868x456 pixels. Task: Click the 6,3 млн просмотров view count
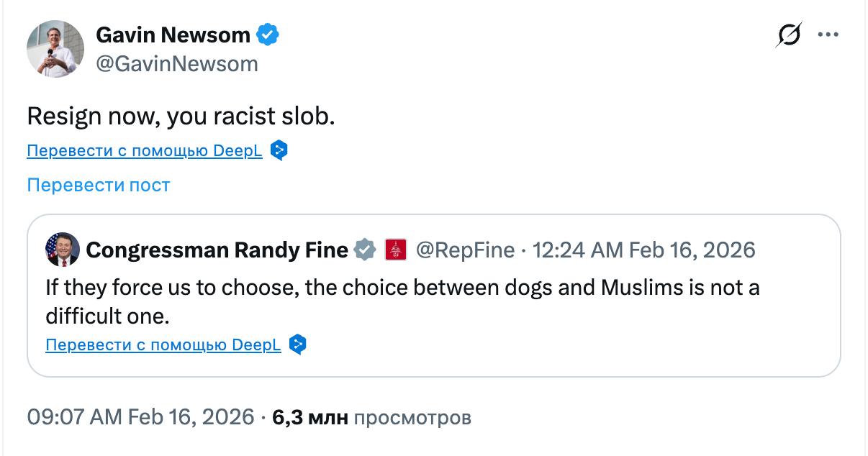tap(371, 416)
